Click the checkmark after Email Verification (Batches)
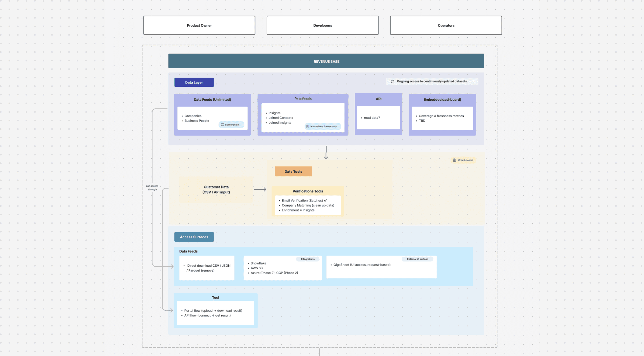The image size is (644, 356). [325, 200]
